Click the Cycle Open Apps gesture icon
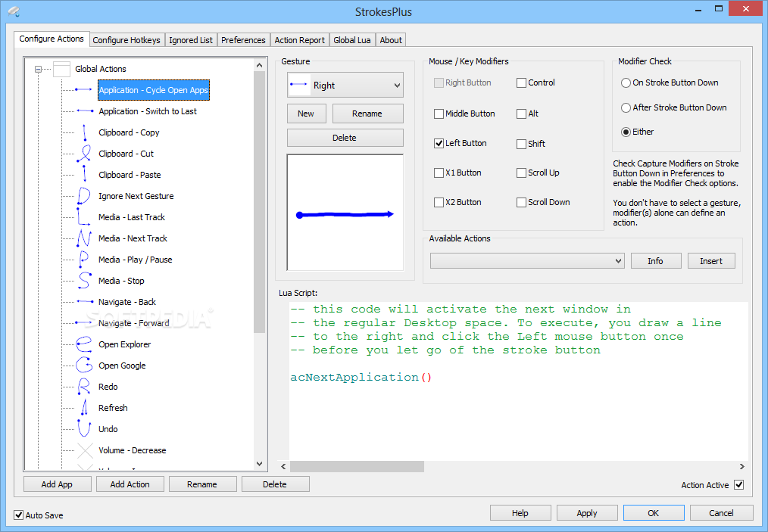 (x=84, y=90)
